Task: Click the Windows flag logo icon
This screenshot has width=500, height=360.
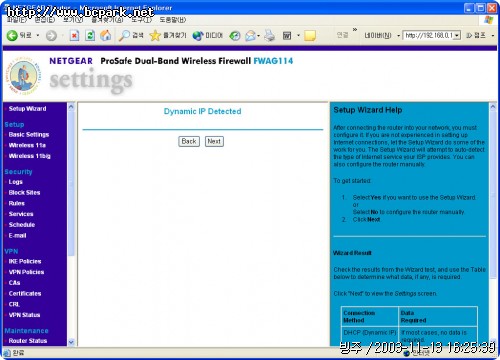Action: coord(489,20)
